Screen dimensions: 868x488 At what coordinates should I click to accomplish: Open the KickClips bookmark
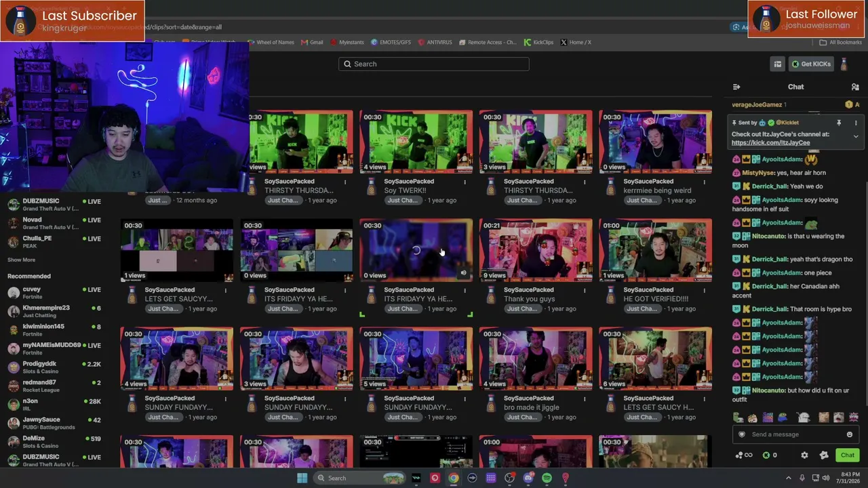[539, 42]
